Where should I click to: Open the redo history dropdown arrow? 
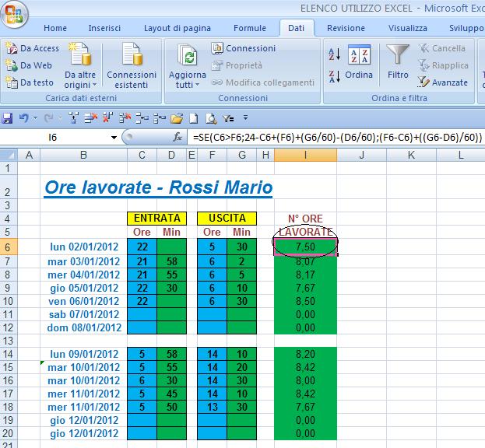point(60,118)
